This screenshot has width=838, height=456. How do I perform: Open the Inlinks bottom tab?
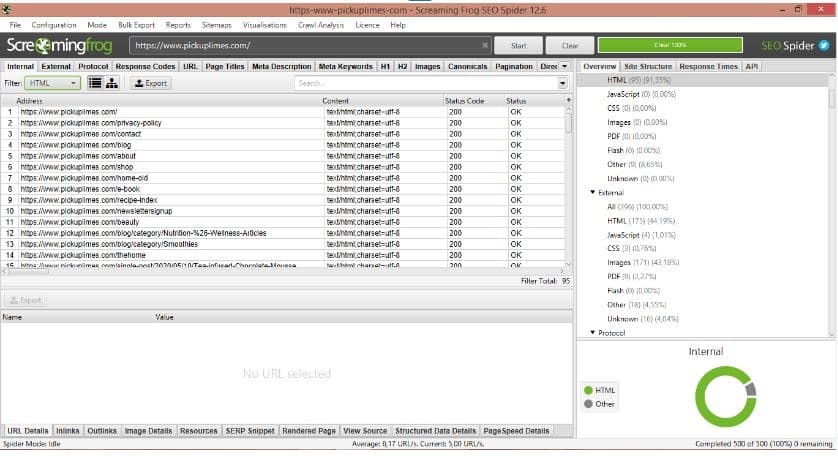(67, 431)
